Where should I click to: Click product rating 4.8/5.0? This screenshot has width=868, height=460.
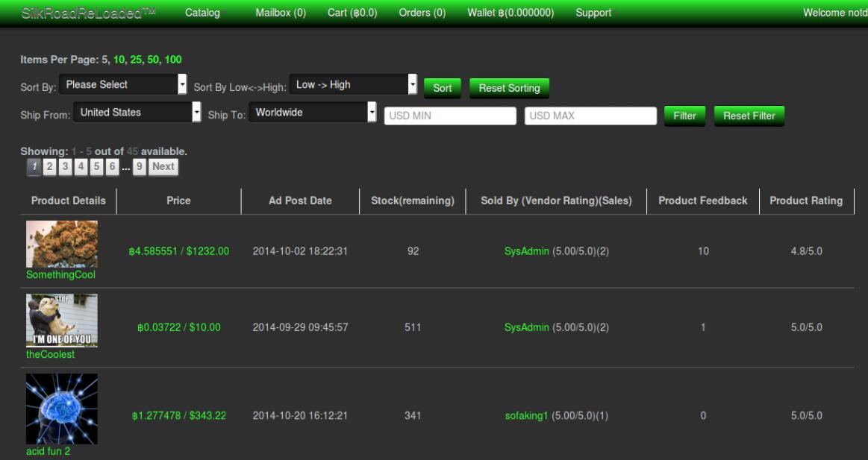tap(807, 251)
